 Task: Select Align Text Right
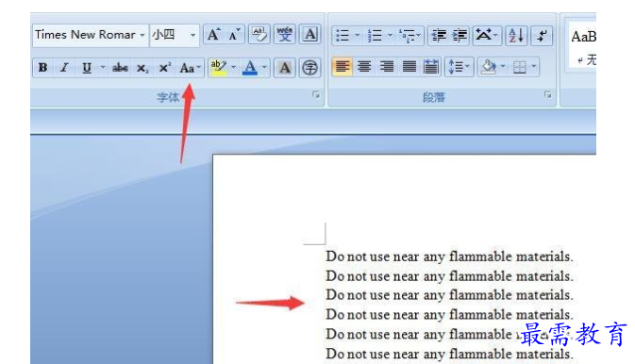[387, 66]
